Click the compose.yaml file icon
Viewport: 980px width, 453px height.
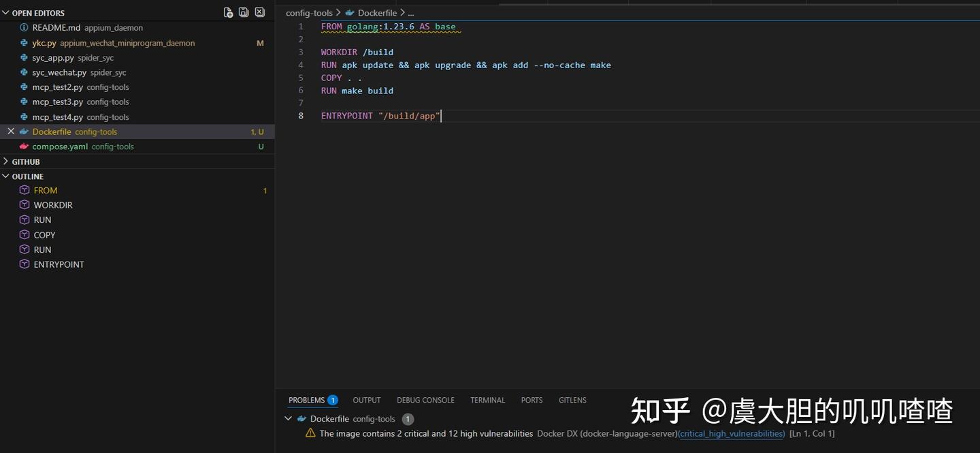pos(22,146)
